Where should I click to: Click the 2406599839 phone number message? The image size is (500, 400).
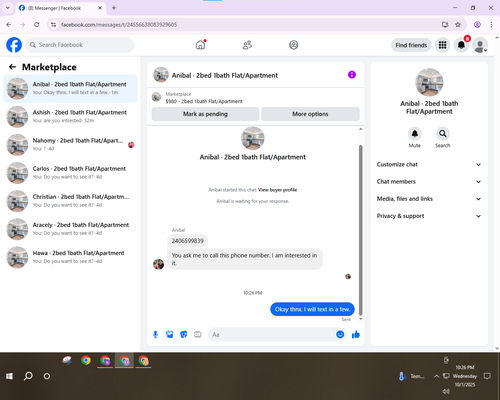point(187,241)
